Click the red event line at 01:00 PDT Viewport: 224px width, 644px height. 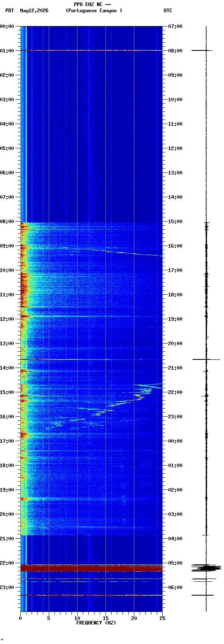(91, 50)
